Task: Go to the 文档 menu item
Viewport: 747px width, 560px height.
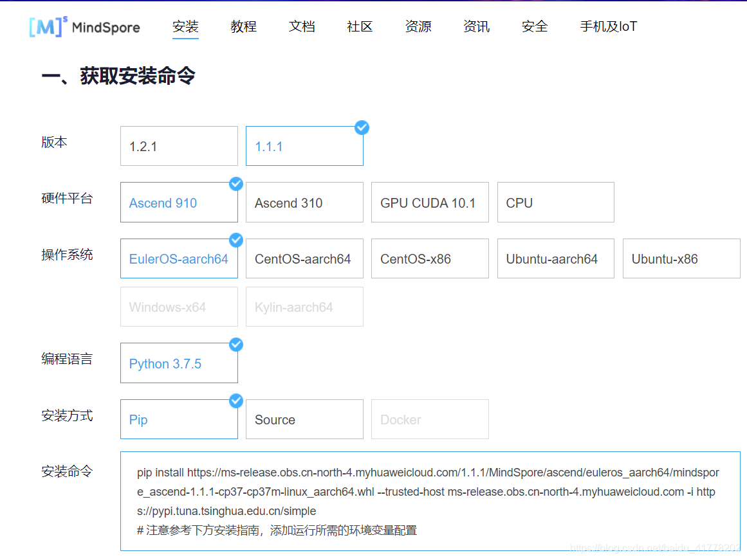Action: 302,26
